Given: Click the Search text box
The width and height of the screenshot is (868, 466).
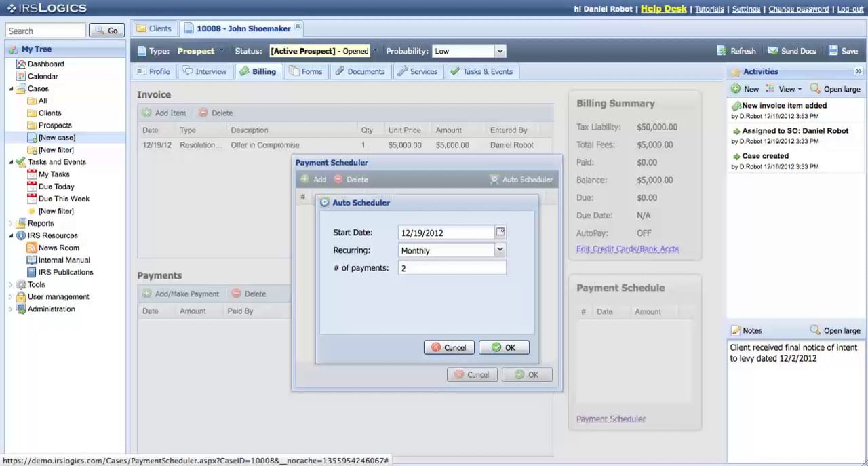Looking at the screenshot, I should click(x=46, y=31).
